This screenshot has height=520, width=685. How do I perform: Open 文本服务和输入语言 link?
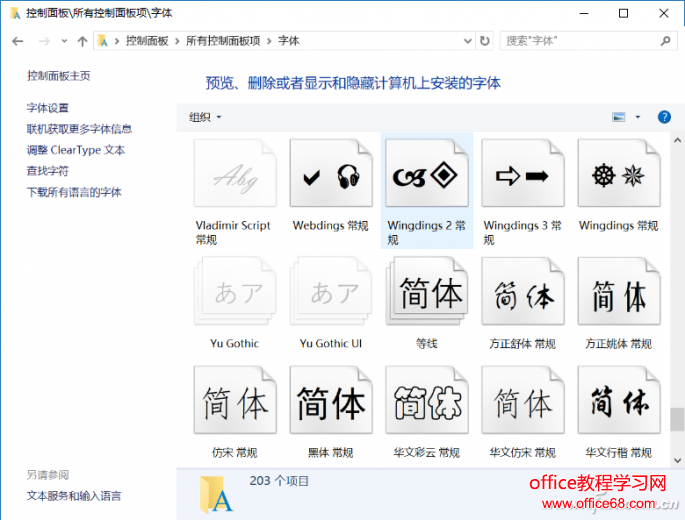74,496
